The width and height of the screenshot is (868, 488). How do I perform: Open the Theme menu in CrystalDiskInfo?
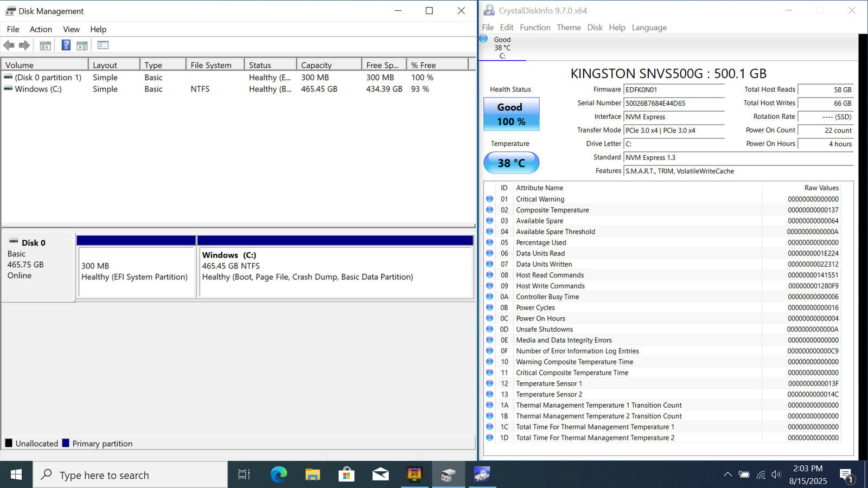569,28
